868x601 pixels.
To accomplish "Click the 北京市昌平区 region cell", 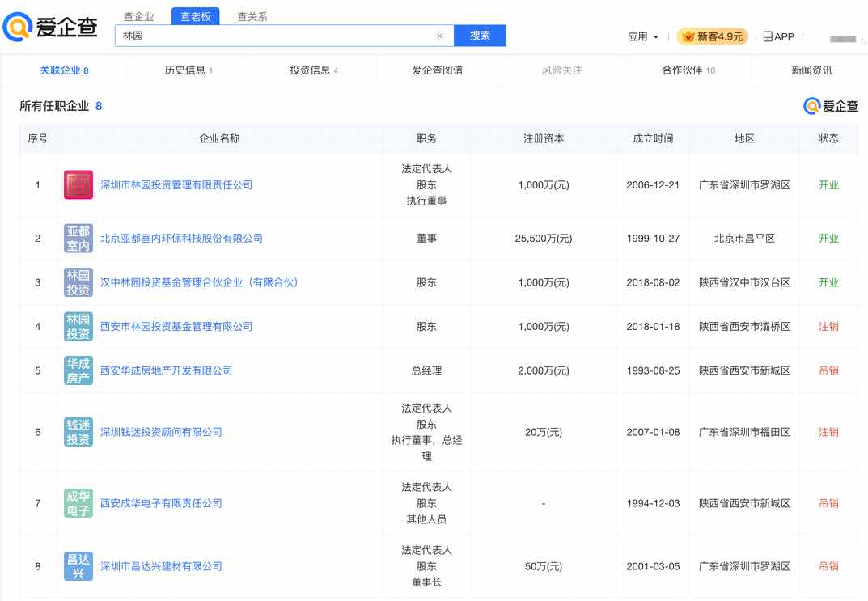I will pyautogui.click(x=744, y=239).
